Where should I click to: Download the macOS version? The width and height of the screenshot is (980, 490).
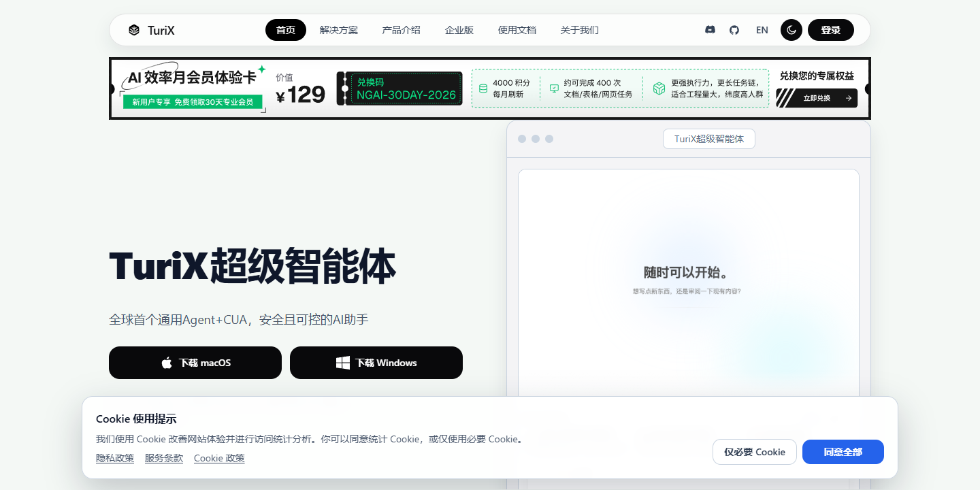point(195,363)
